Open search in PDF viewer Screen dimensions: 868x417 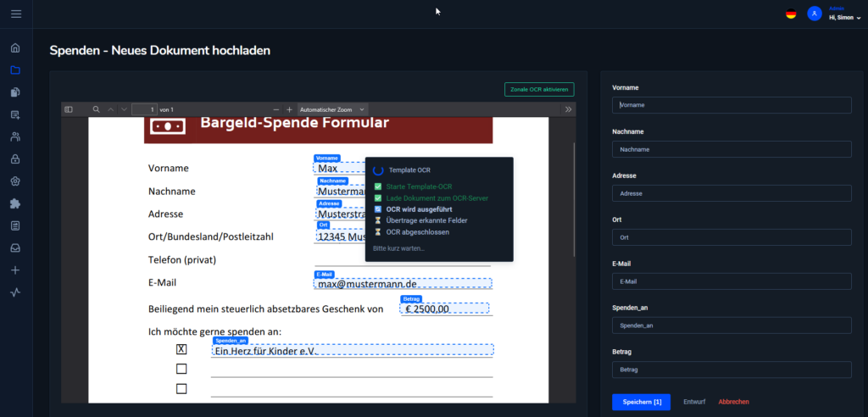(97, 109)
